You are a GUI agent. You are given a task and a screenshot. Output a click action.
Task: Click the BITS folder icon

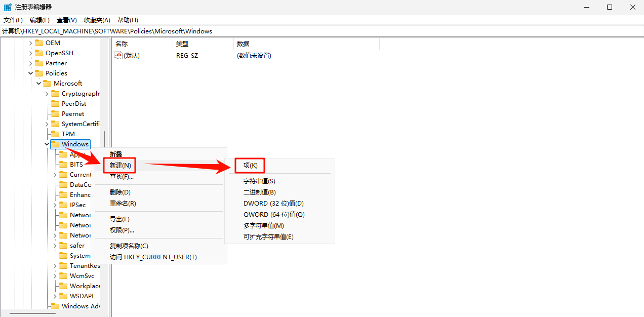64,164
